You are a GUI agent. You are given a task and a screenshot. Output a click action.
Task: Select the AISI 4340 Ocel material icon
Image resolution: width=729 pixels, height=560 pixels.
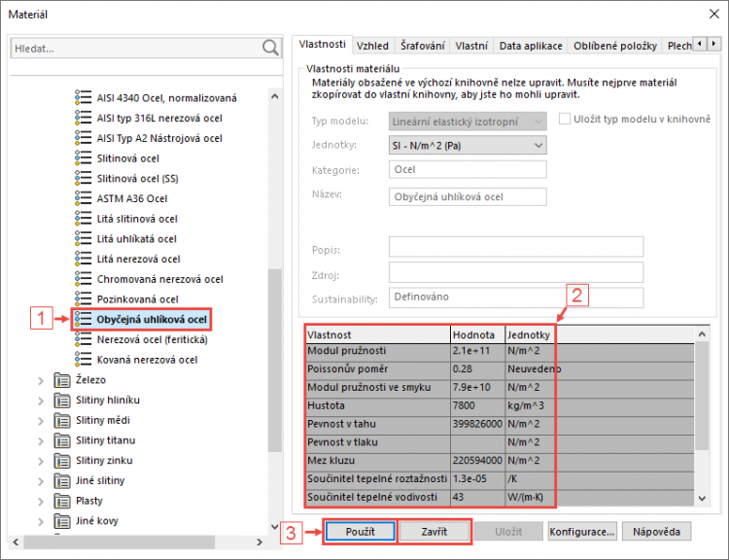click(83, 97)
